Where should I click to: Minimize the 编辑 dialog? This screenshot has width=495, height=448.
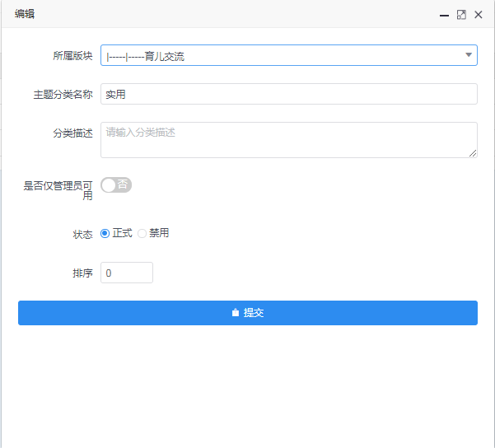tap(444, 15)
